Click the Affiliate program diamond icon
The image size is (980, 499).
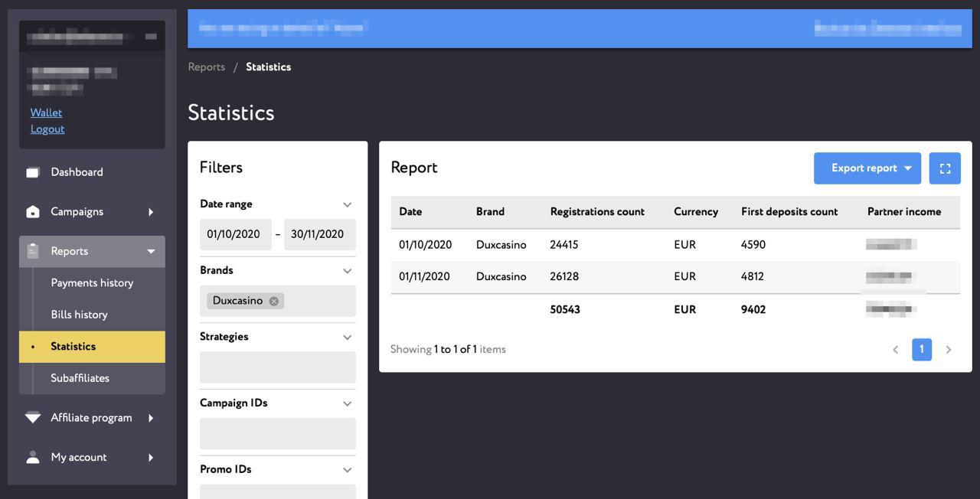(x=32, y=418)
